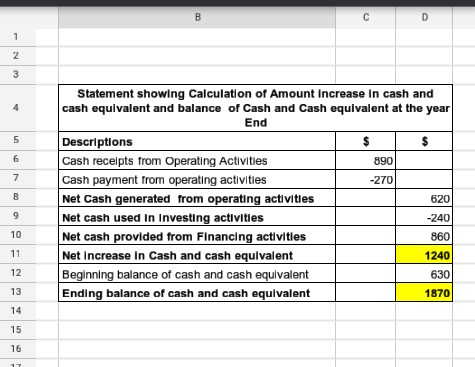Viewport: 475px width, 367px height.
Task: Click the cell containing 890
Action: tap(366, 160)
